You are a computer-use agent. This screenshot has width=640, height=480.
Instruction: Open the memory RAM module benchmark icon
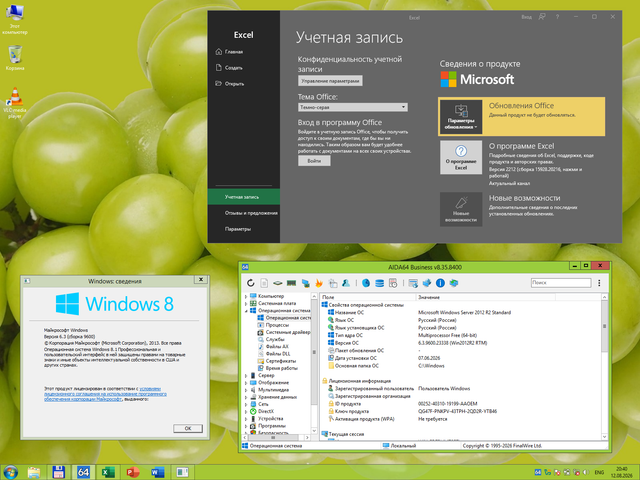[x=291, y=283]
